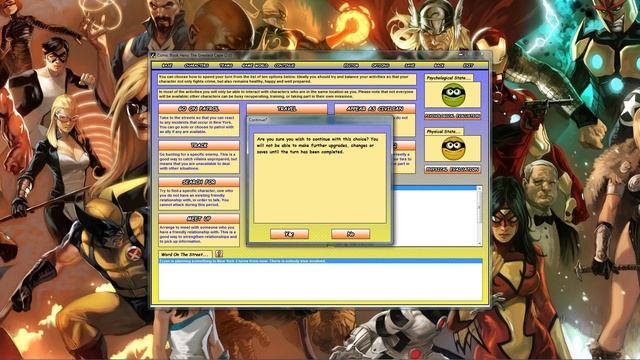Choose the Track activity
The height and width of the screenshot is (360, 640).
199,145
